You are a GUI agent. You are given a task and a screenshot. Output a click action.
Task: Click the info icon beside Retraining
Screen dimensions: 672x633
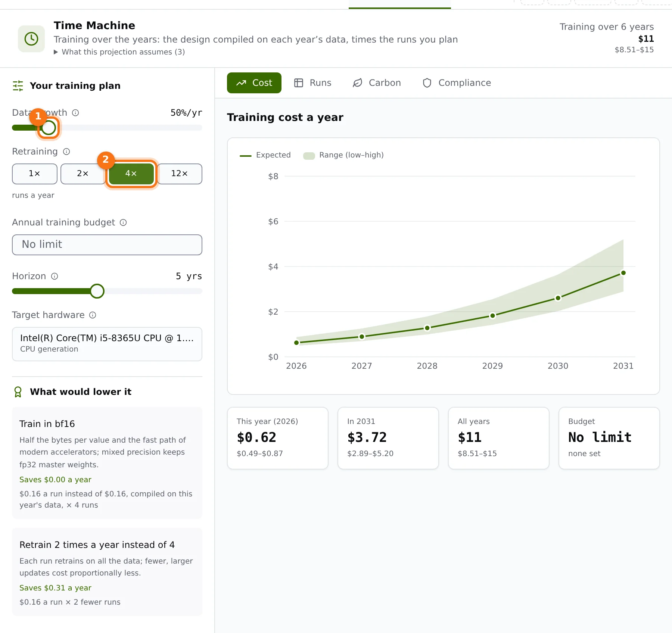click(66, 152)
